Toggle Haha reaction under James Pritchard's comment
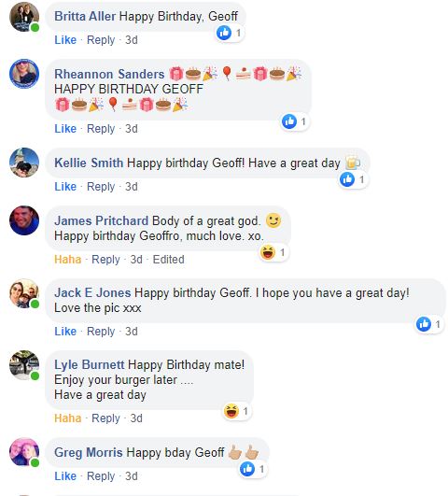Image resolution: width=448 pixels, height=496 pixels. point(67,260)
